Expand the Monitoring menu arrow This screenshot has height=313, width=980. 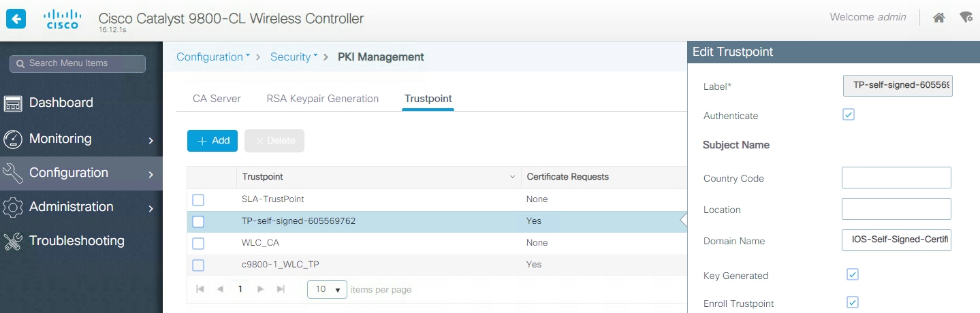[151, 141]
